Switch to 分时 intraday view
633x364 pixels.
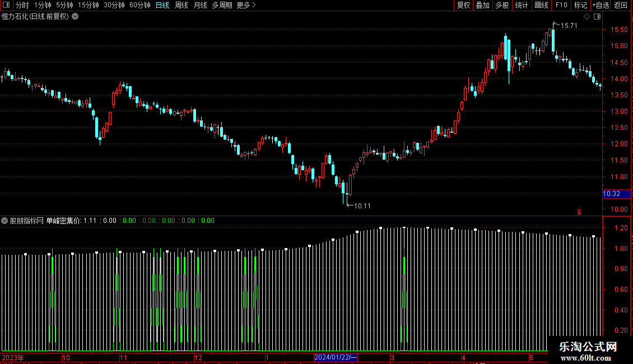click(x=22, y=5)
